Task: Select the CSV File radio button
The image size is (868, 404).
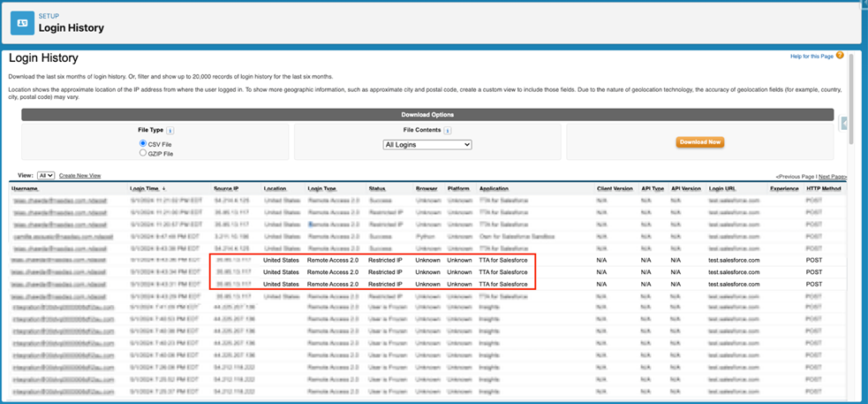Action: click(143, 143)
